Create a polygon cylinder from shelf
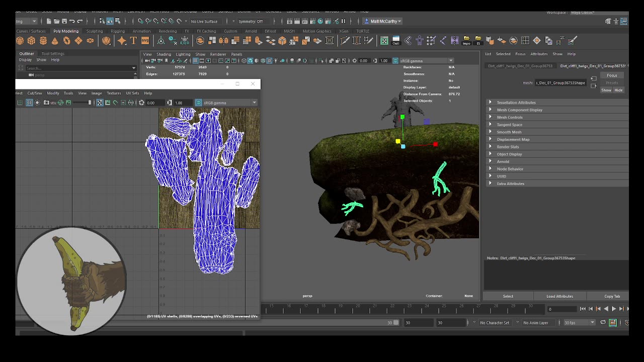Screen dimensions: 644x362 click(x=43, y=41)
